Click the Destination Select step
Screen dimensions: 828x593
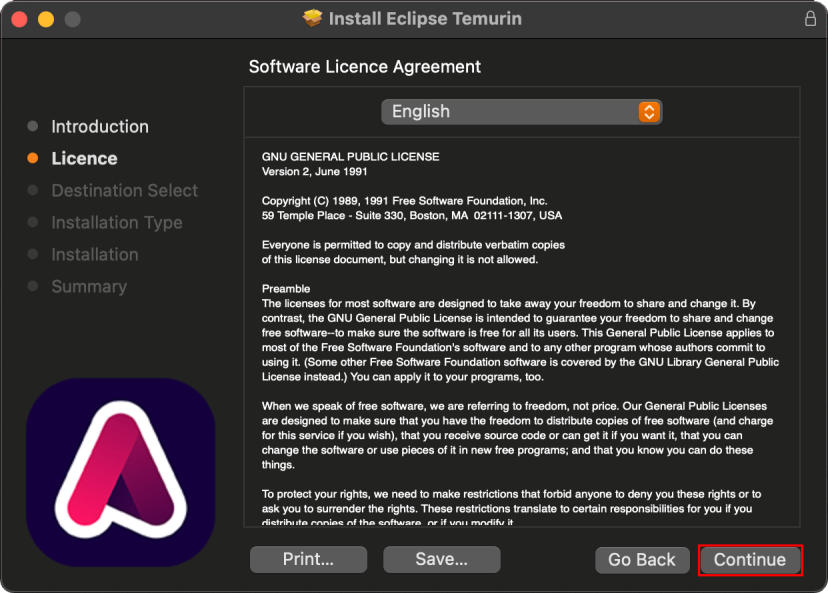coord(124,191)
